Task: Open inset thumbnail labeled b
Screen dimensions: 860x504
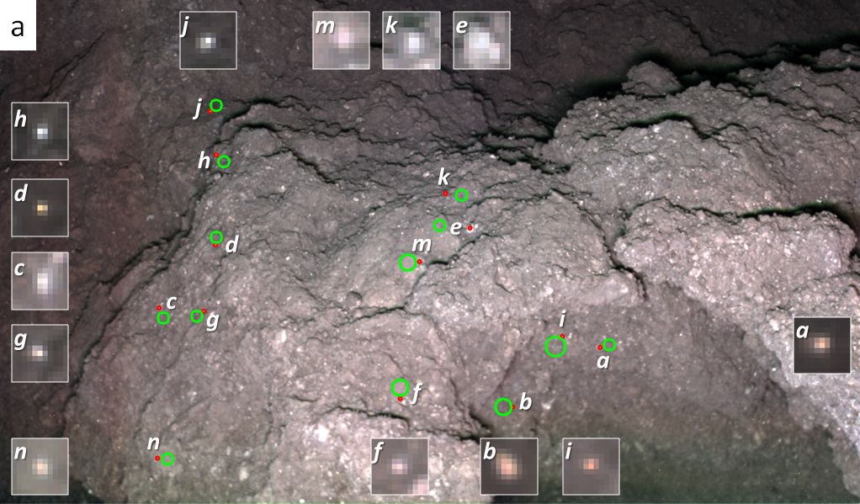Action: [509, 466]
